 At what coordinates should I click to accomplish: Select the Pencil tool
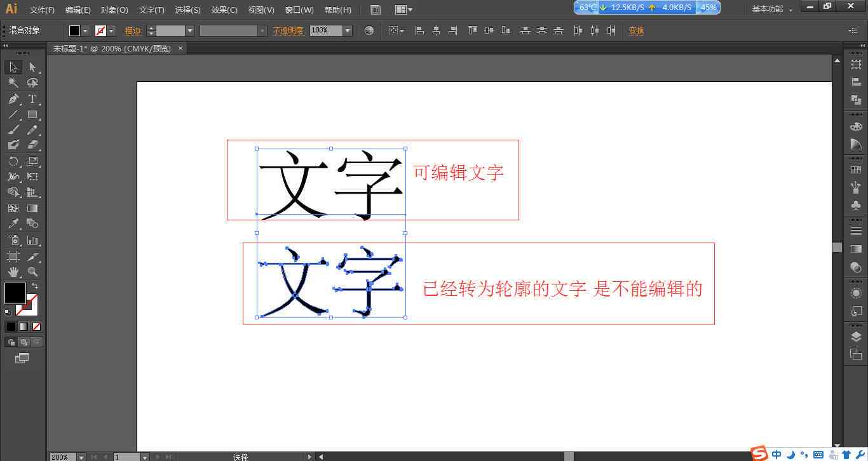[32, 130]
